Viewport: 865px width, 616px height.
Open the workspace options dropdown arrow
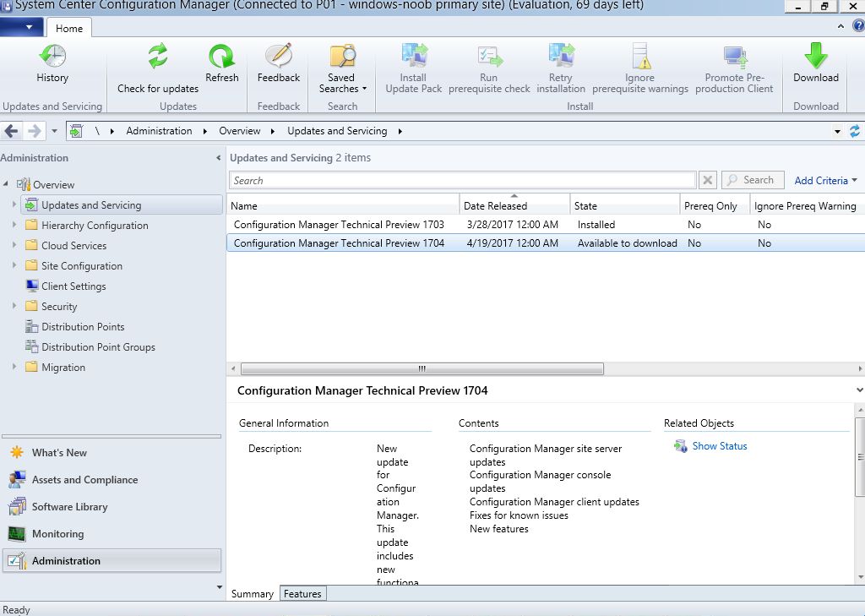220,587
